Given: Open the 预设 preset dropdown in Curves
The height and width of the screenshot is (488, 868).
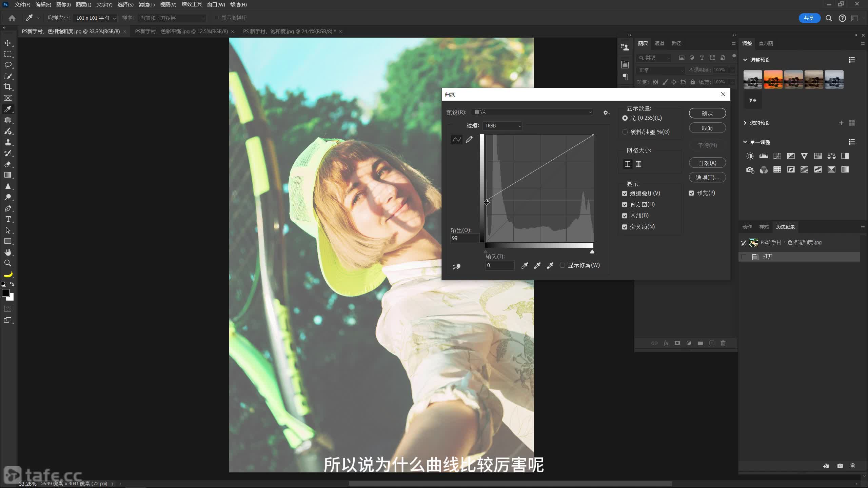Looking at the screenshot, I should click(x=532, y=112).
